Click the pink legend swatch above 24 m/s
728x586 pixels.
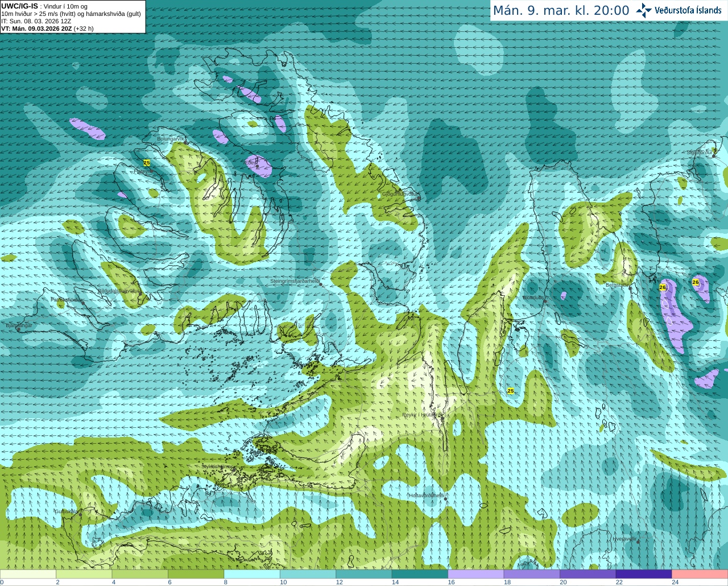point(700,574)
